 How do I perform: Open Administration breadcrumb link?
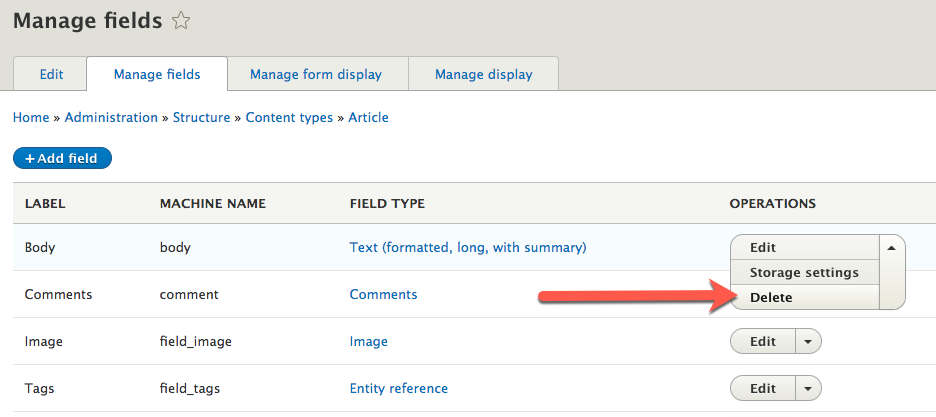[x=111, y=117]
